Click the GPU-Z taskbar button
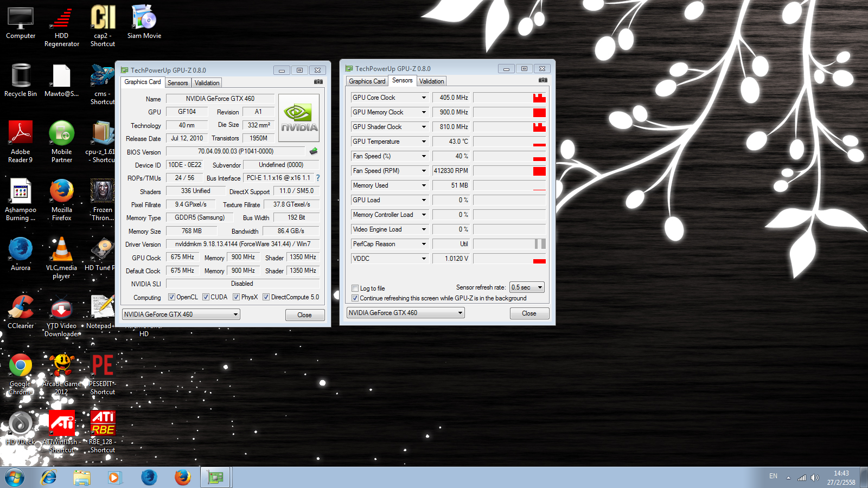 click(216, 478)
